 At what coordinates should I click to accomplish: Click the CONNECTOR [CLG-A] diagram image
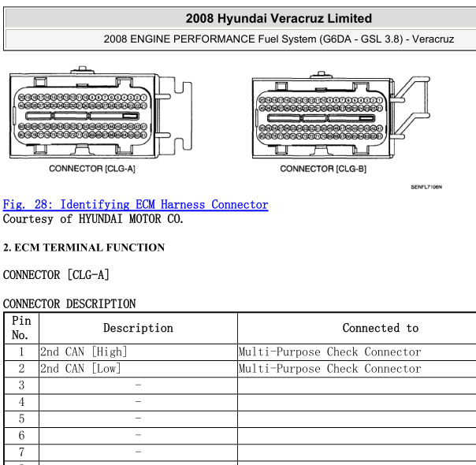click(101, 112)
